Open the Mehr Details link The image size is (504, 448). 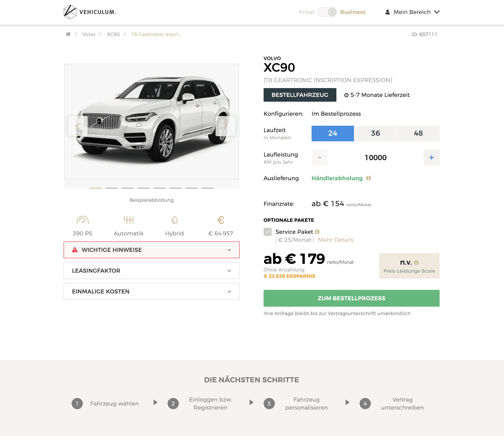(336, 240)
